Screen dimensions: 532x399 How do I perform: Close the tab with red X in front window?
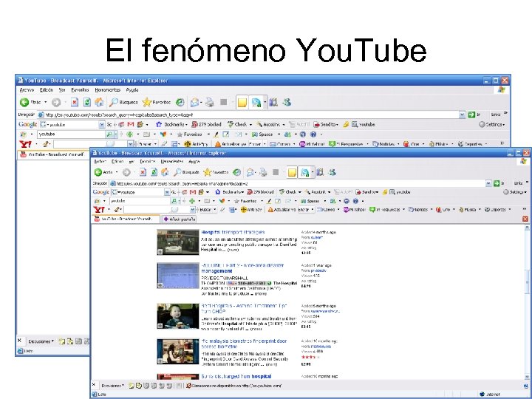point(525,219)
